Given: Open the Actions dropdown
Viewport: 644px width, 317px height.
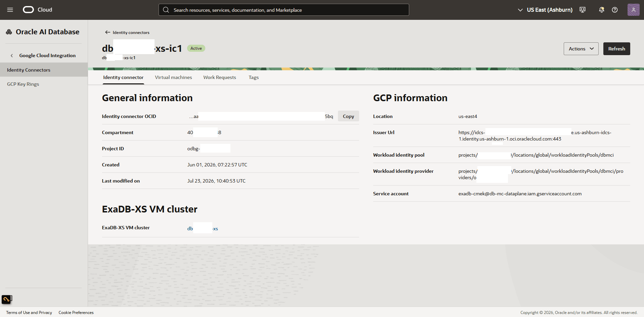Looking at the screenshot, I should [x=581, y=49].
